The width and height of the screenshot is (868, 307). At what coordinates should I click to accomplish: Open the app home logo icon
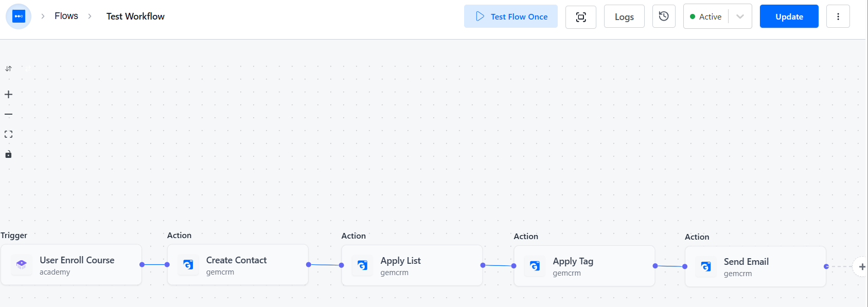click(19, 16)
